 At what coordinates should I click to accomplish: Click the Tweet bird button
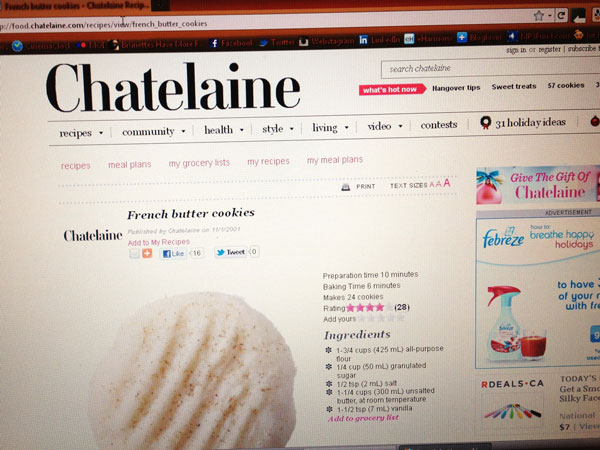point(230,252)
